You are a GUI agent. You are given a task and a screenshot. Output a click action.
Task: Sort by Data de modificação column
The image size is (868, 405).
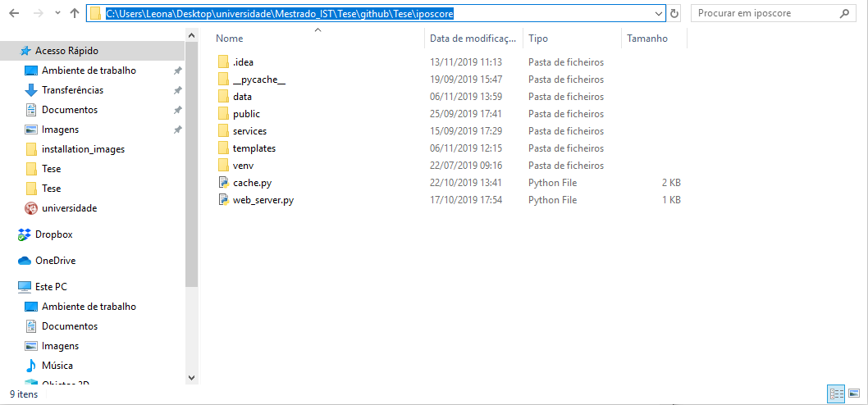click(473, 39)
